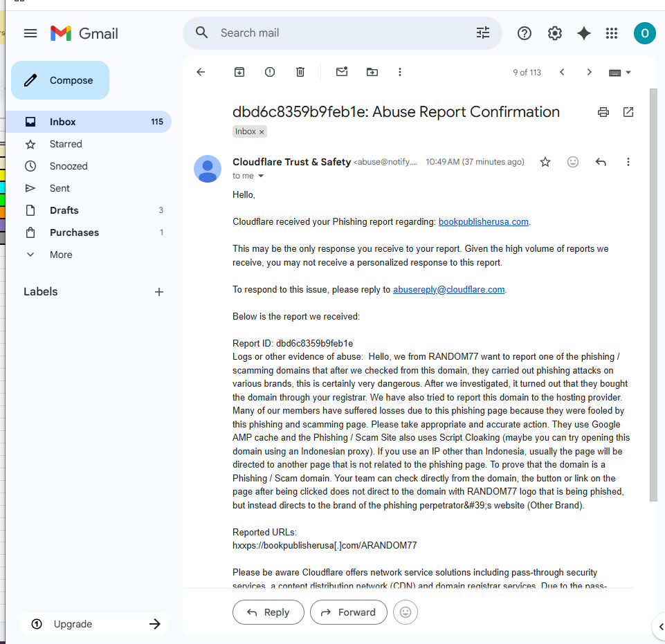The image size is (665, 644).
Task: Go to newer email chevron
Action: (x=562, y=72)
